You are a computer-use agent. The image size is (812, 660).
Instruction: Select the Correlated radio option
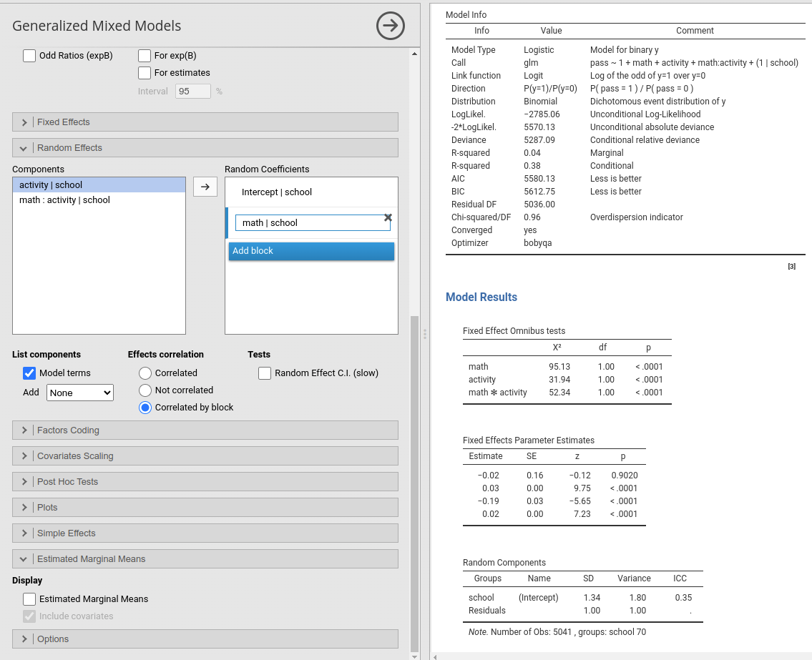[145, 373]
